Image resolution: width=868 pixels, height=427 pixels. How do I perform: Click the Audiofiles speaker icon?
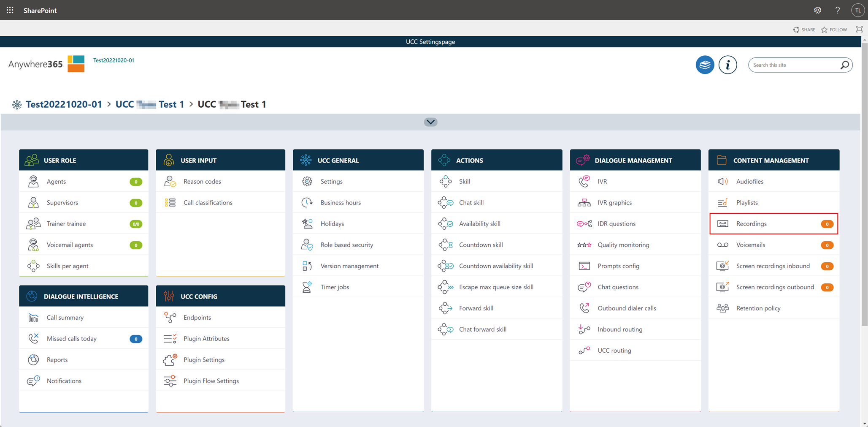click(x=722, y=182)
